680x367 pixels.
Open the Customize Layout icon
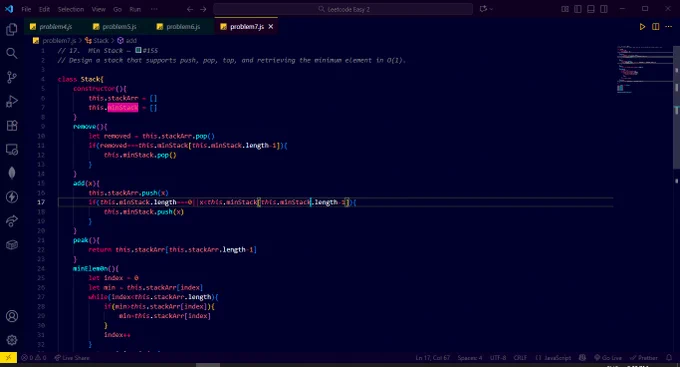point(565,9)
